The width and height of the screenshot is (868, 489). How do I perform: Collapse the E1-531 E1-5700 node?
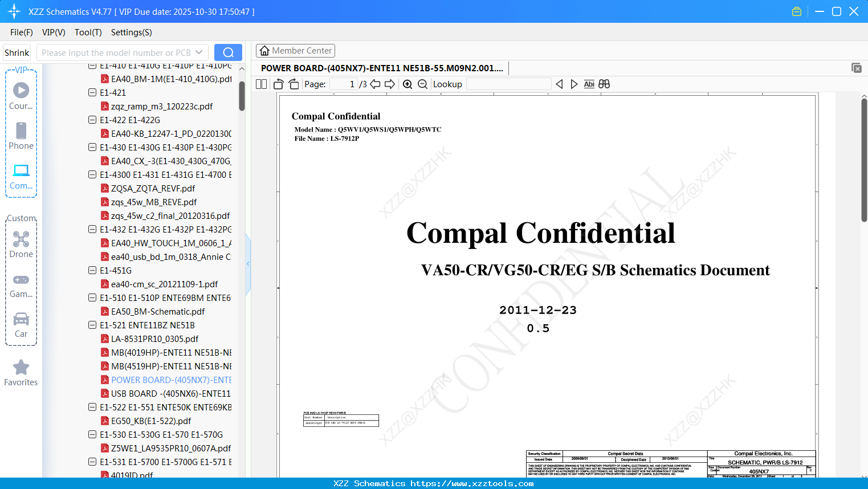(92, 462)
